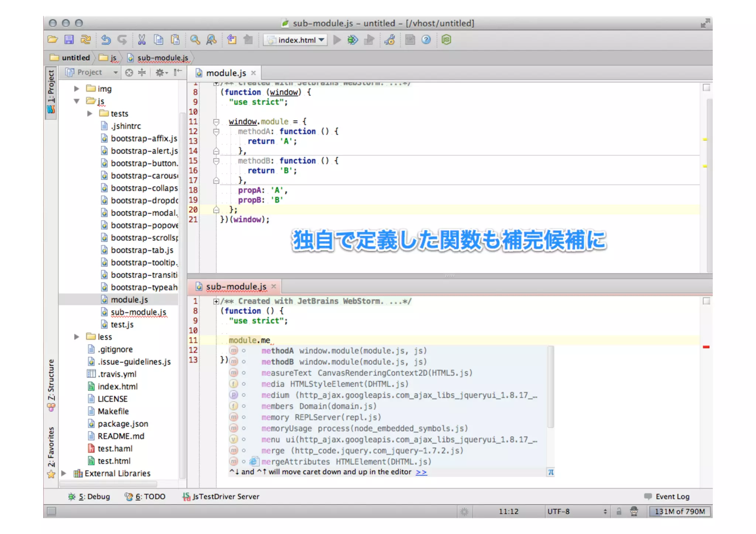Expand folded header comment in sub-module.js

click(x=216, y=301)
